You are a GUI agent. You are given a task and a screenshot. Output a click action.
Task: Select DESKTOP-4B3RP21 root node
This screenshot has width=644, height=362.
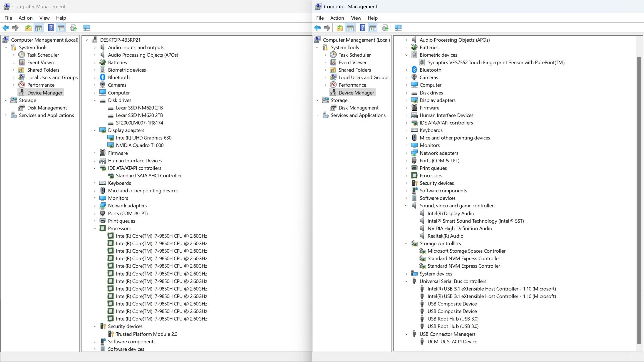pyautogui.click(x=120, y=40)
